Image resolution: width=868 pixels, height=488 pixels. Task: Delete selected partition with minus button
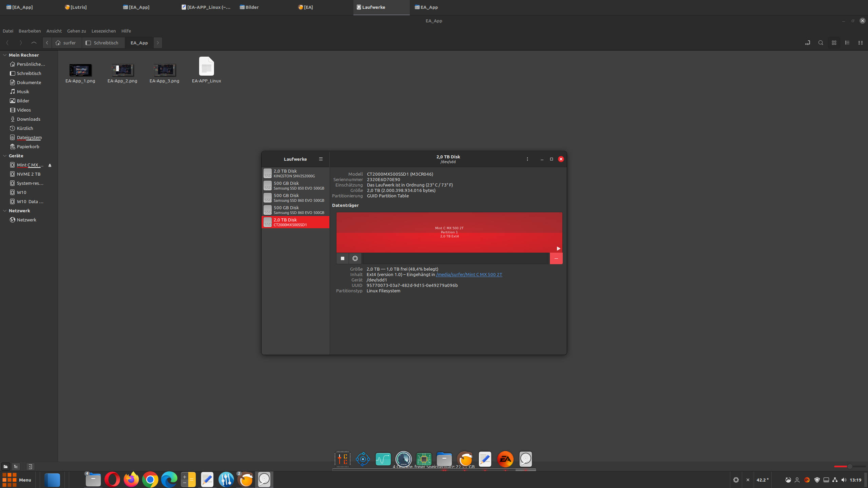pyautogui.click(x=556, y=258)
